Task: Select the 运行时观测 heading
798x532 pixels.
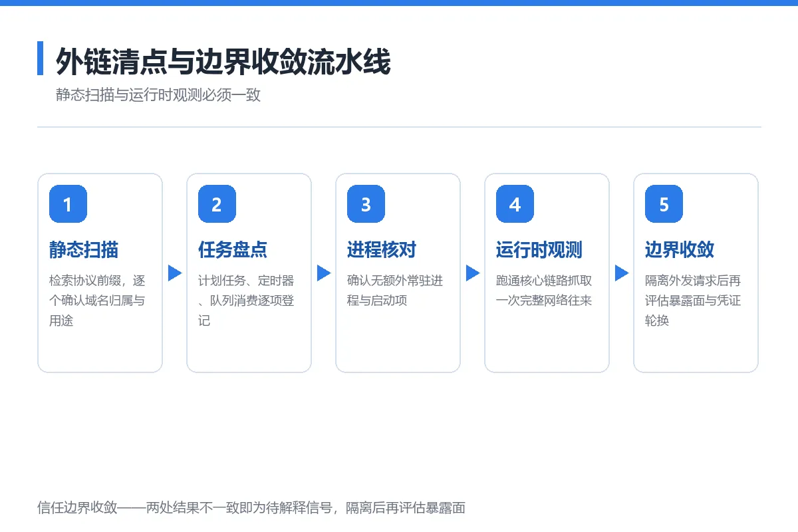Action: [x=539, y=250]
